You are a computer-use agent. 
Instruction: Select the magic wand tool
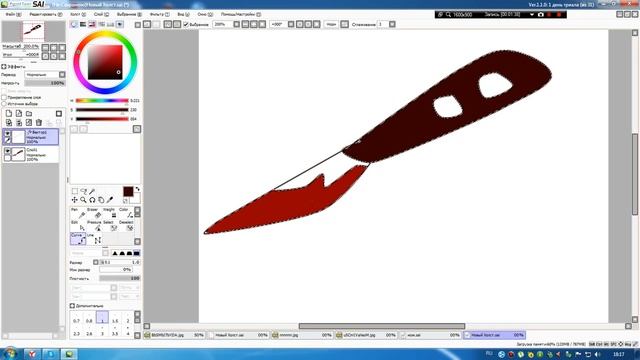(92, 191)
